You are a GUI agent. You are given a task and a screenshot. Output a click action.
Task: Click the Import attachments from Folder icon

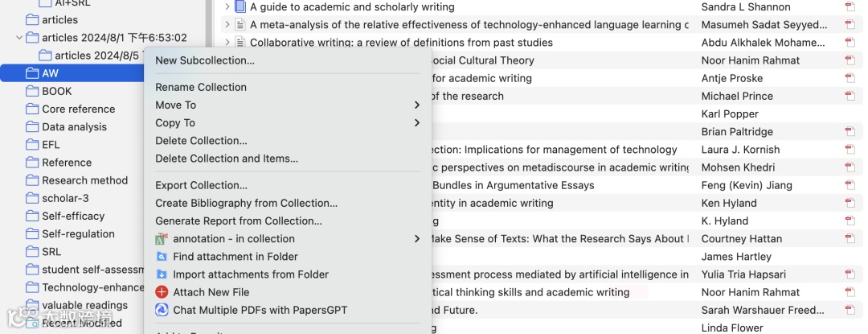[x=161, y=274]
